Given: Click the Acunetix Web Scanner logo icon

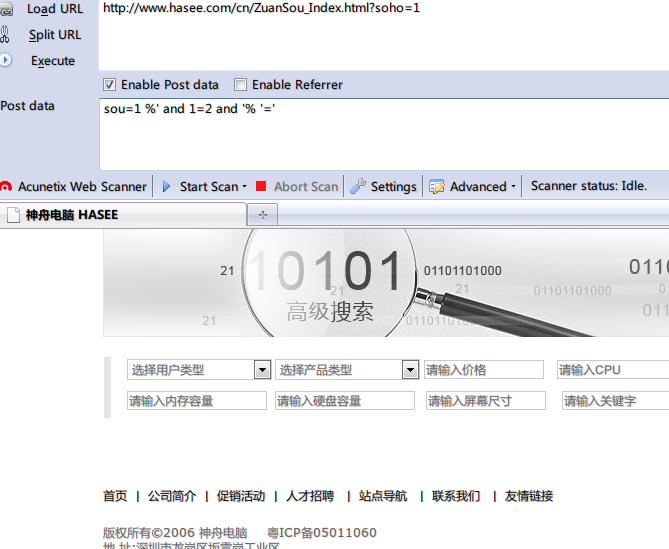Looking at the screenshot, I should (x=6, y=187).
